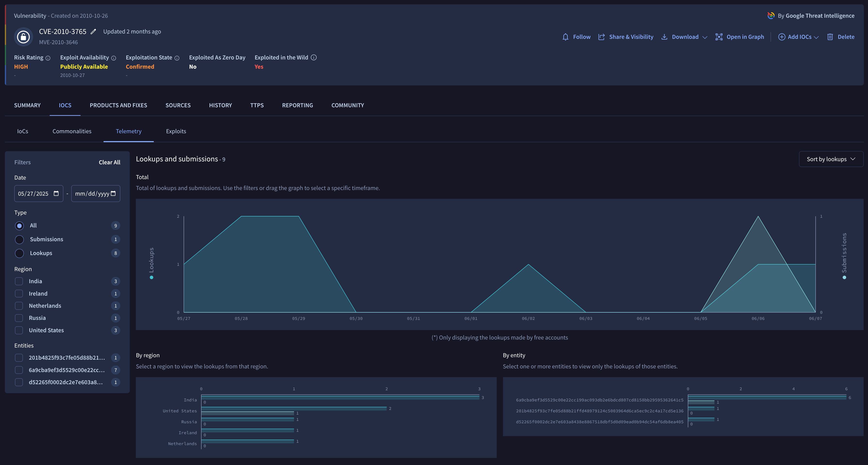Click the Delete trash can icon
Viewport: 868px width, 465px height.
(x=830, y=37)
